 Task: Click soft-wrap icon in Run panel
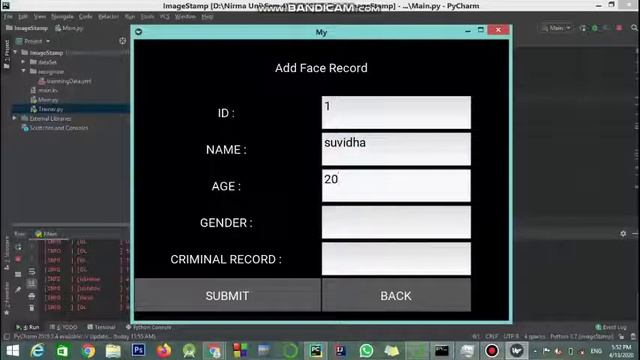coord(32,272)
